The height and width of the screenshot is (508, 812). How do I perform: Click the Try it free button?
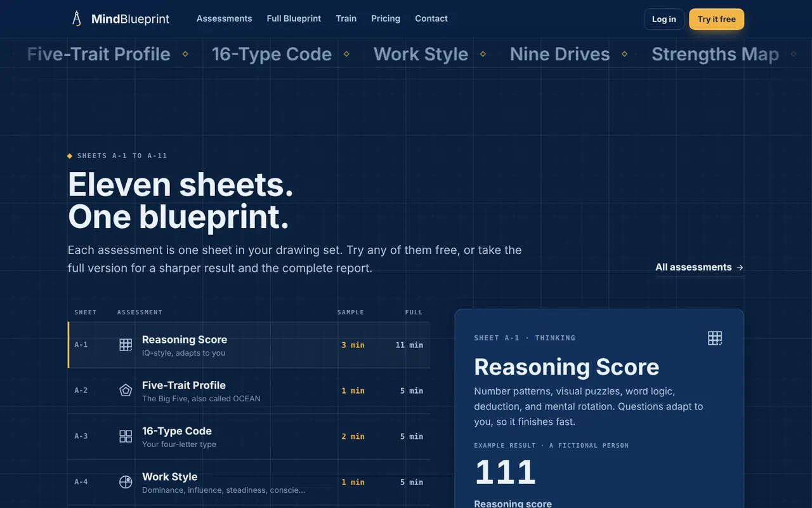click(717, 19)
